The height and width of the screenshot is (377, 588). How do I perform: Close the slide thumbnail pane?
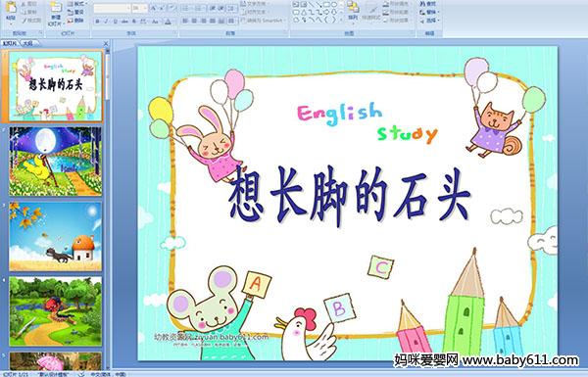click(x=106, y=43)
